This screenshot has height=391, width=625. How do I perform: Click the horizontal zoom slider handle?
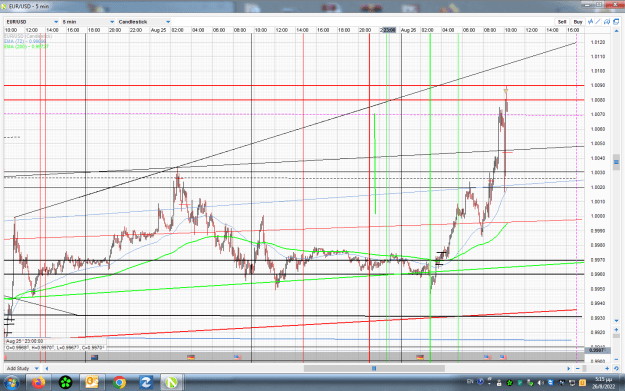584,368
